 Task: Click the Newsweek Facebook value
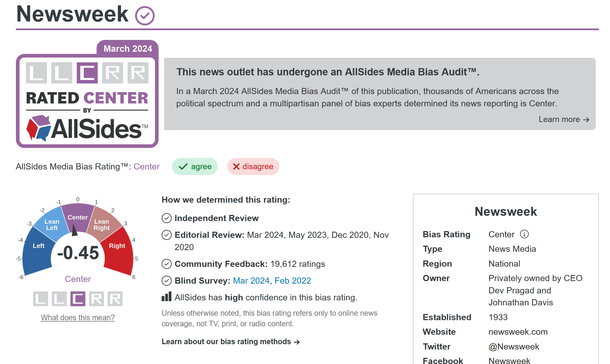click(x=509, y=361)
